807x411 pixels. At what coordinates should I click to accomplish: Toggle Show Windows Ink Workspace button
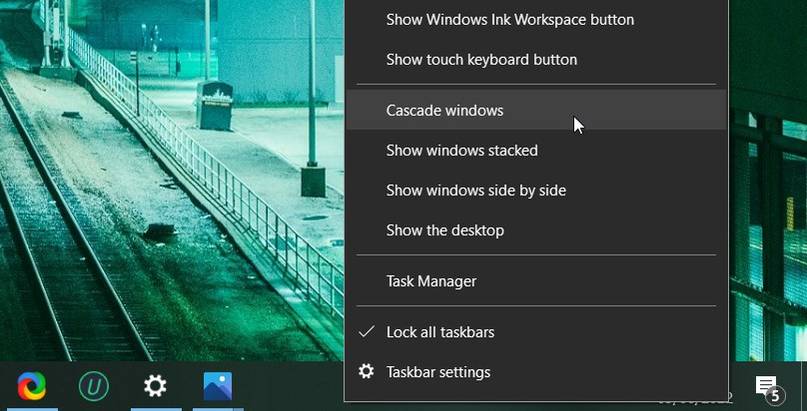click(510, 19)
